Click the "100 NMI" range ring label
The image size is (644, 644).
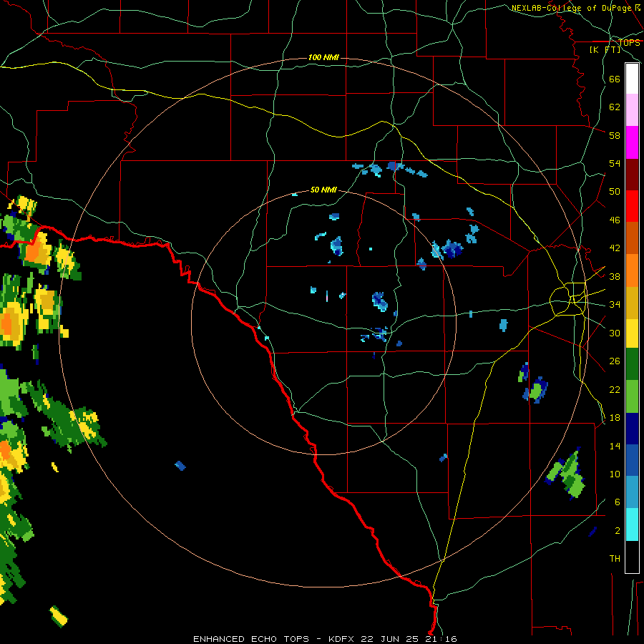(323, 57)
